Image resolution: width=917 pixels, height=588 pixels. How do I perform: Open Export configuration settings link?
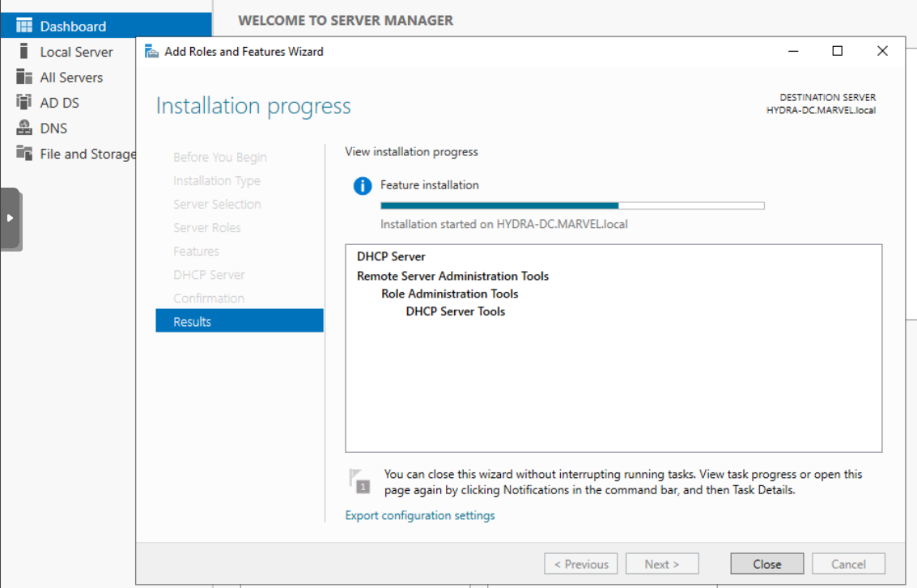click(420, 515)
